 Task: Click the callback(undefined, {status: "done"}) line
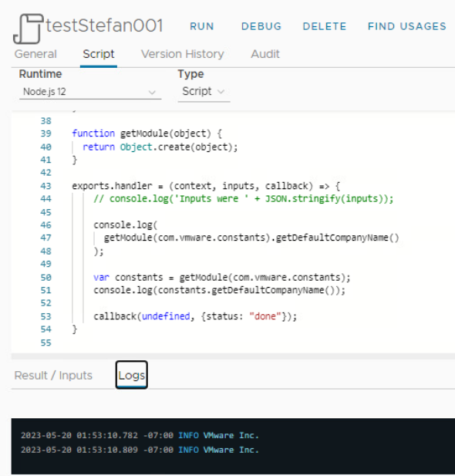click(x=195, y=316)
